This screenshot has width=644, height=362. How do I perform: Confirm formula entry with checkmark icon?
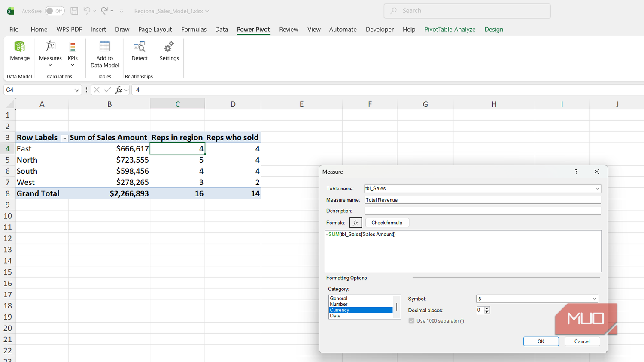107,90
